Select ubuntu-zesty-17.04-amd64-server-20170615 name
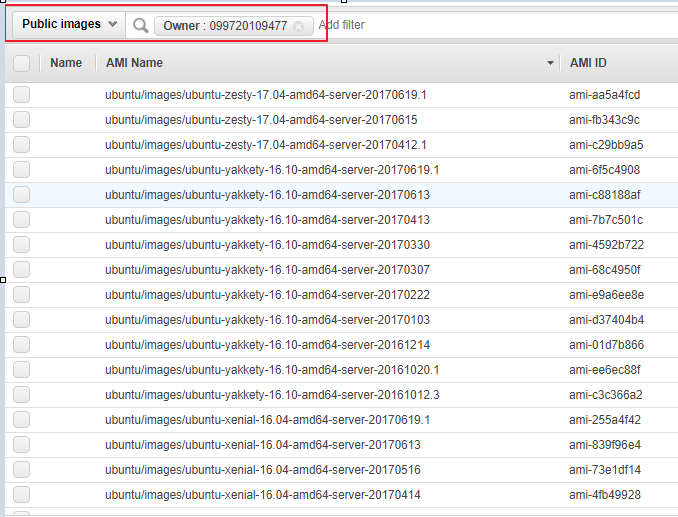 [x=261, y=120]
